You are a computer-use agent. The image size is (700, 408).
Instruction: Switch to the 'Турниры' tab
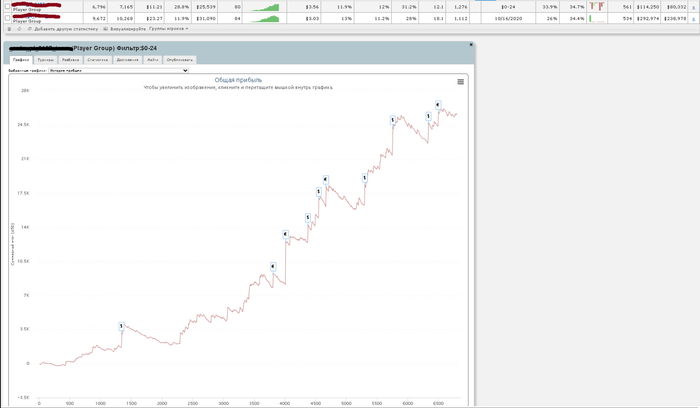(46, 60)
